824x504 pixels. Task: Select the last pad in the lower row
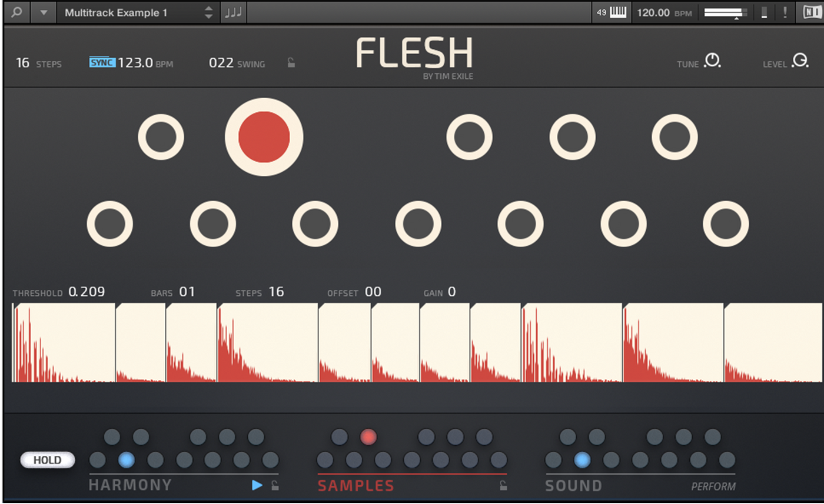click(x=726, y=223)
